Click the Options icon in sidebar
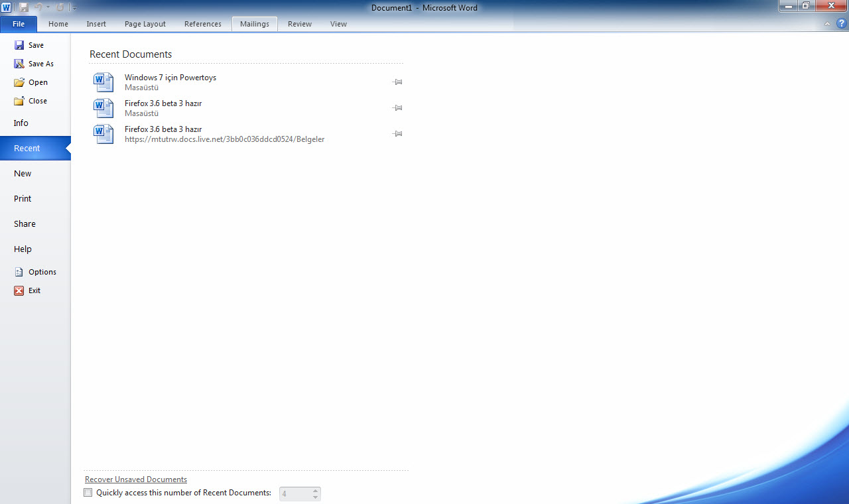 [x=19, y=272]
